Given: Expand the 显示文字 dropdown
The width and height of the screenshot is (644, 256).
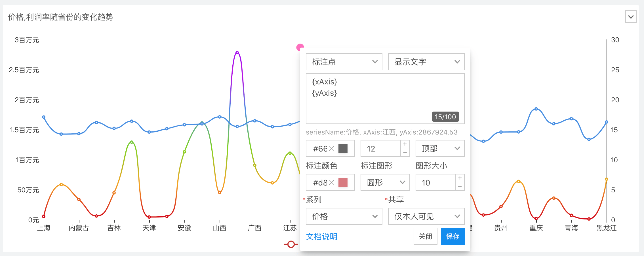Looking at the screenshot, I should (x=426, y=62).
